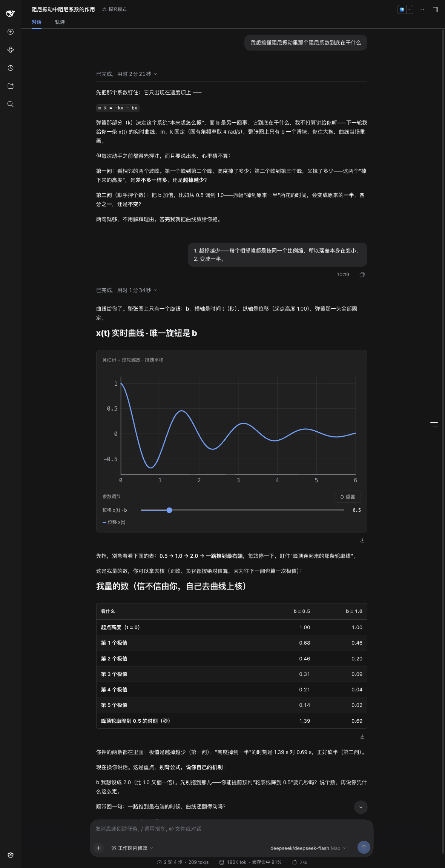Click the new folder icon in sidebar
Screen dimensions: 445x868
[11, 86]
